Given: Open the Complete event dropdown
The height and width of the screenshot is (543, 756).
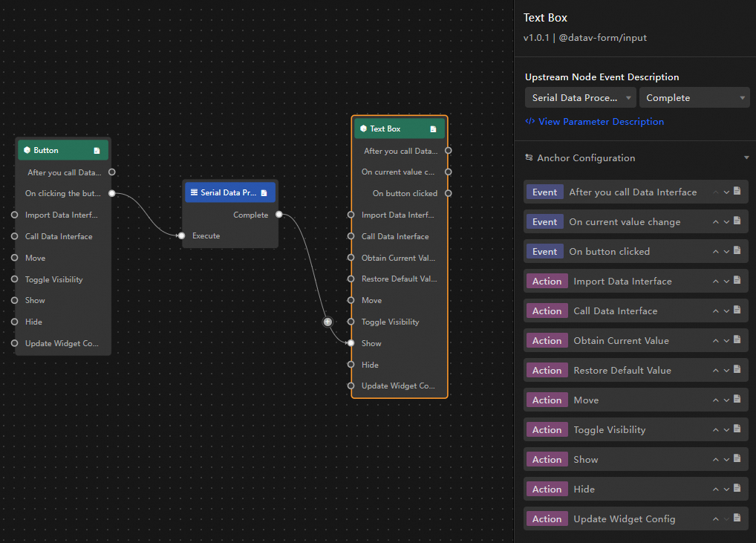Looking at the screenshot, I should click(694, 97).
